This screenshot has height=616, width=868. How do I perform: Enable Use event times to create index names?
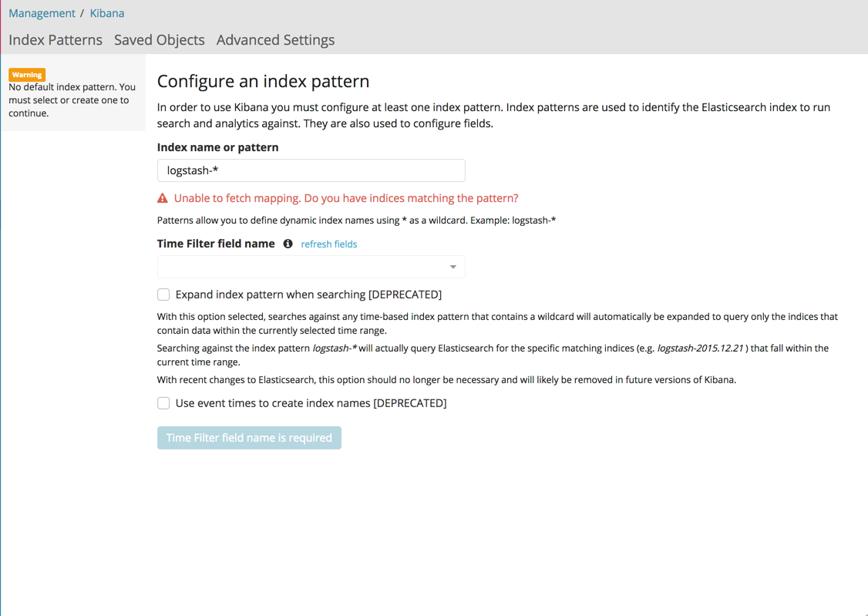[163, 403]
